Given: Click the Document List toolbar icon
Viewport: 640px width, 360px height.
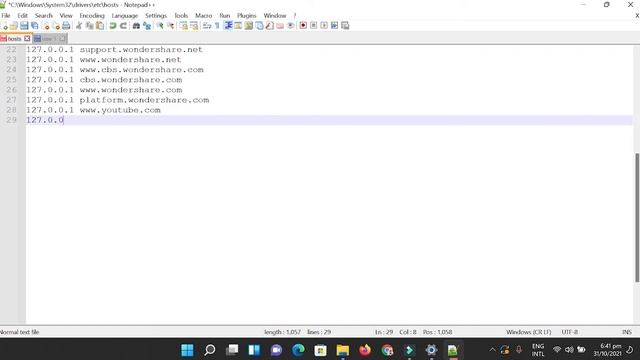Looking at the screenshot, I should 259,26.
